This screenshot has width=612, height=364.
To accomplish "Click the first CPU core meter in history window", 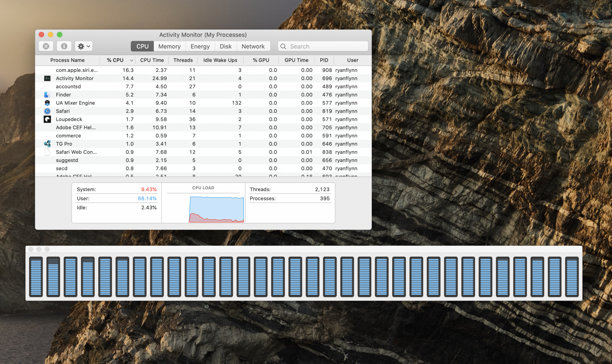I will [36, 277].
